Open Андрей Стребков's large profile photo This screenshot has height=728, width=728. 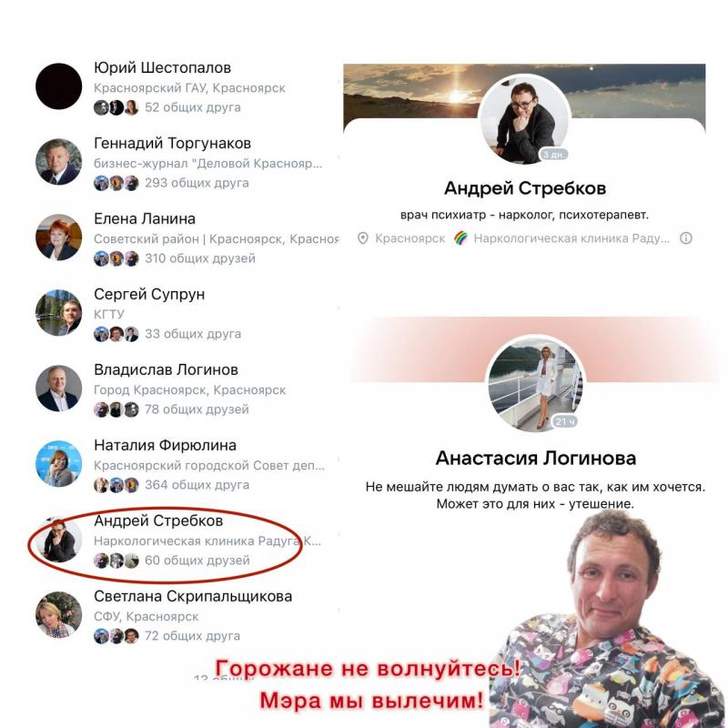[525, 119]
